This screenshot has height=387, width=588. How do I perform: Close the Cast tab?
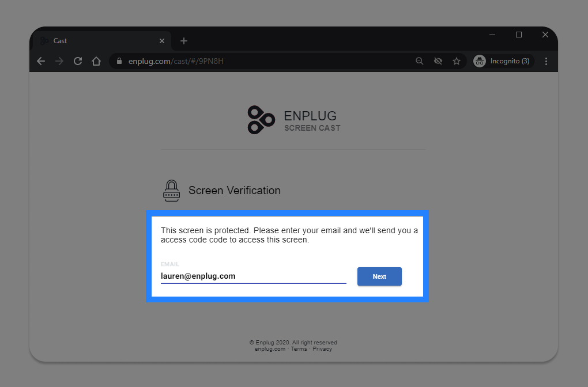point(162,41)
